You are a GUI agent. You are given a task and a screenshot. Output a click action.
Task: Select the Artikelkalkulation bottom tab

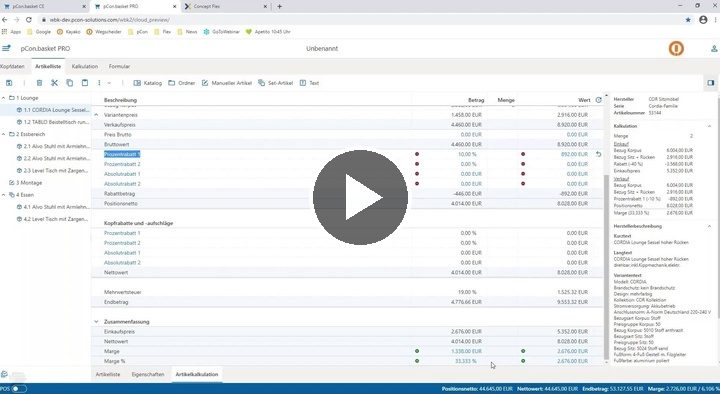197,375
